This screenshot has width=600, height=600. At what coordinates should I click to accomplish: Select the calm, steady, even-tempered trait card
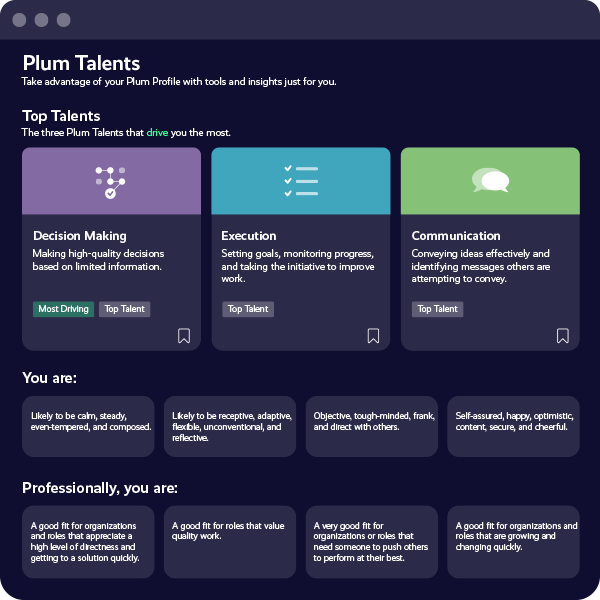[x=88, y=426]
